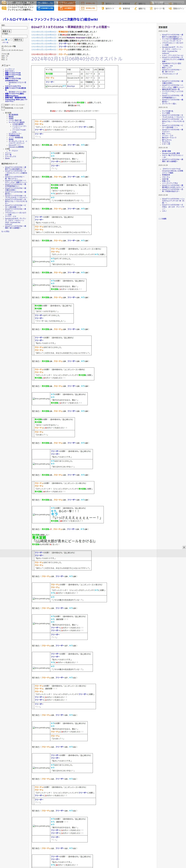Open 李津結衣奈 in the 2025-10-29 history
Viewport: 186px width, 868px height.
click(x=166, y=175)
